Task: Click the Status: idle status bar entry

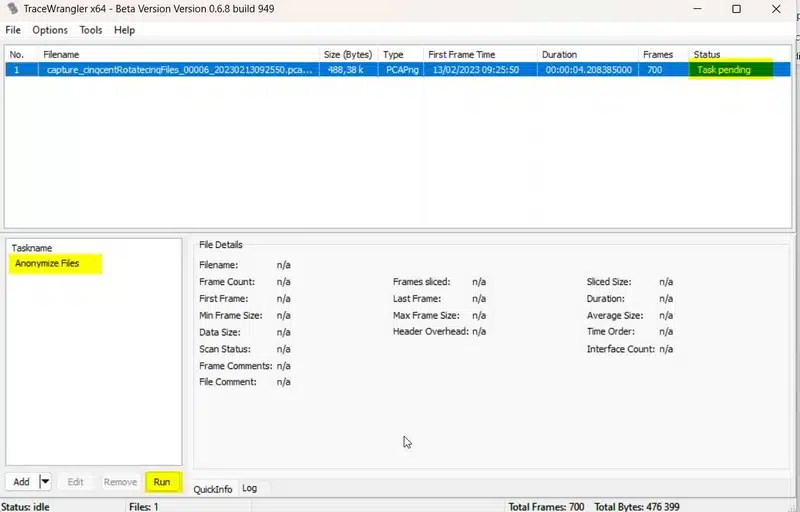Action: 25,507
